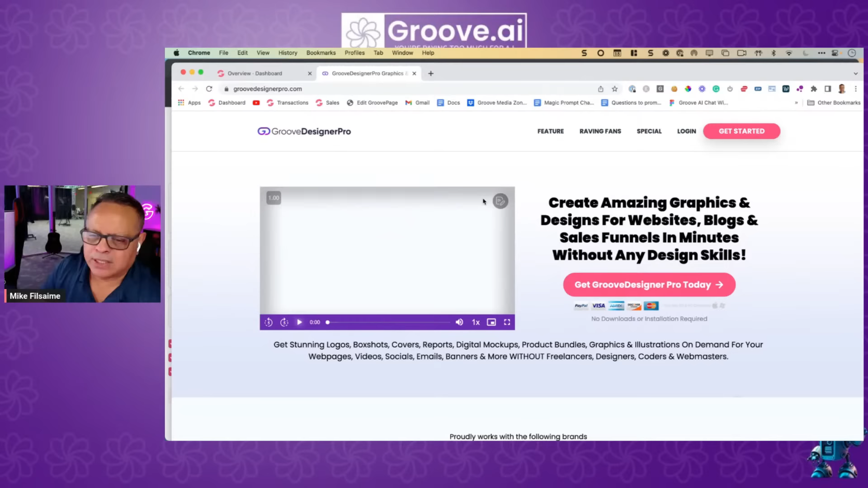Viewport: 868px width, 488px height.
Task: Click Get GrooveDesigner Pro Today button
Action: (x=649, y=285)
